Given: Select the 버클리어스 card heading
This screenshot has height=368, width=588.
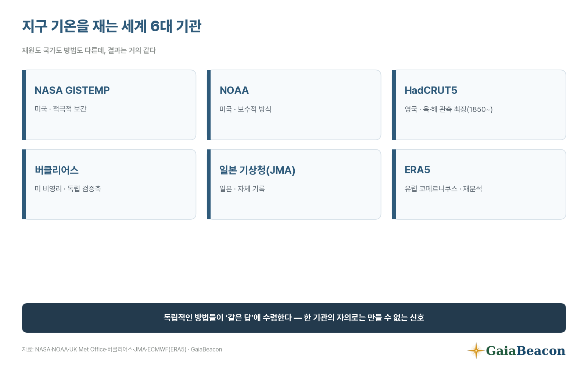Looking at the screenshot, I should (57, 170).
